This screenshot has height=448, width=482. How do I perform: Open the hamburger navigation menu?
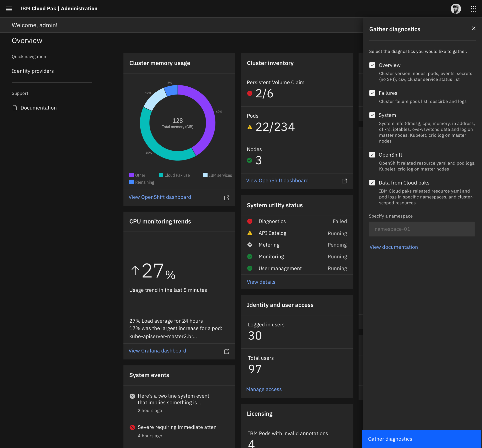pyautogui.click(x=9, y=9)
